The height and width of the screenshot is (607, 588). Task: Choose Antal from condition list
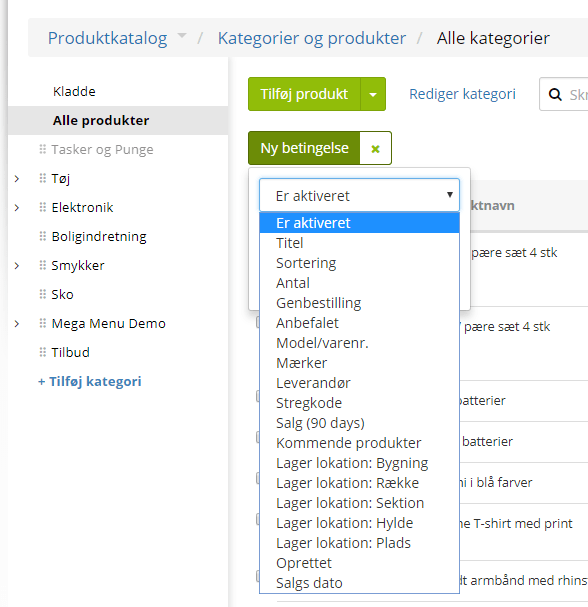(x=359, y=283)
